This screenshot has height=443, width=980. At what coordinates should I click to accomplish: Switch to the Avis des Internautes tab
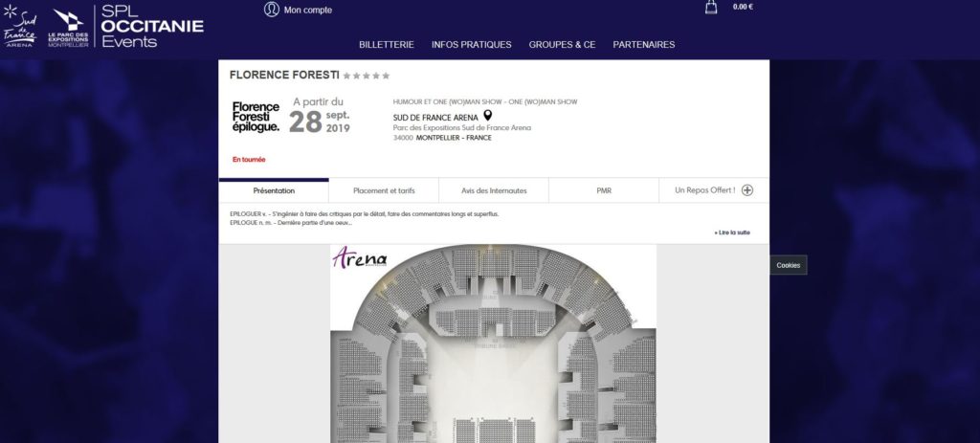(x=494, y=190)
